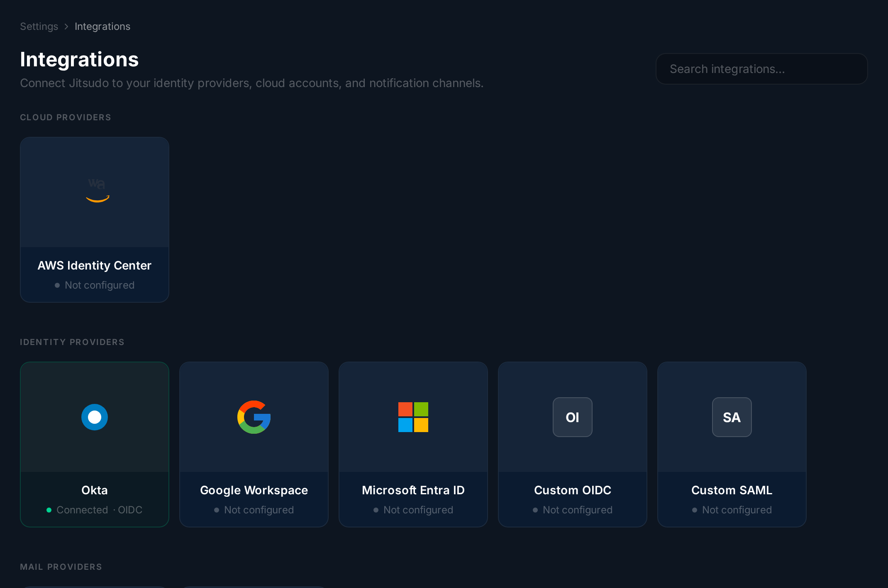Select the Google Workspace card title
888x588 pixels.
tap(254, 490)
